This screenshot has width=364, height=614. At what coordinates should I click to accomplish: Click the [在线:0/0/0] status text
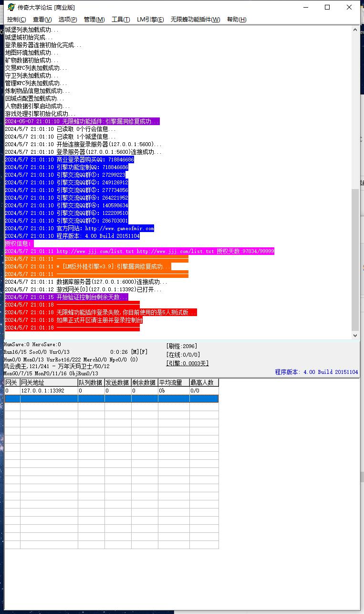pyautogui.click(x=183, y=355)
